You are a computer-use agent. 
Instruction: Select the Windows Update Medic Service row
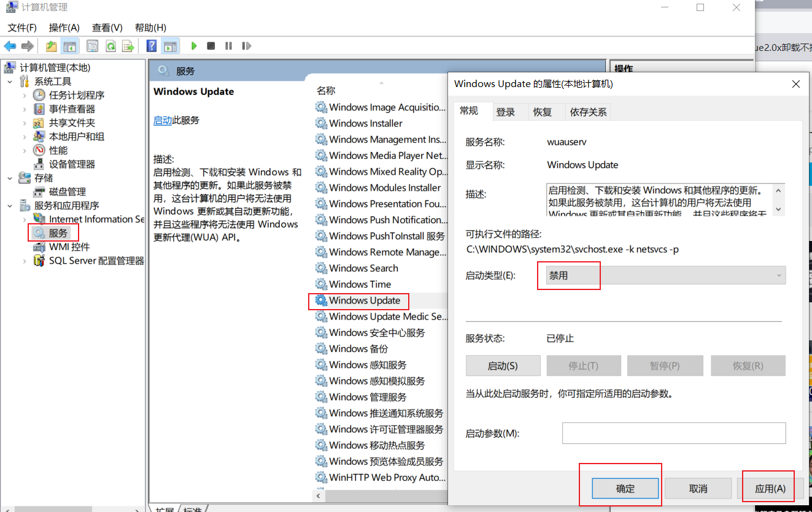click(381, 316)
